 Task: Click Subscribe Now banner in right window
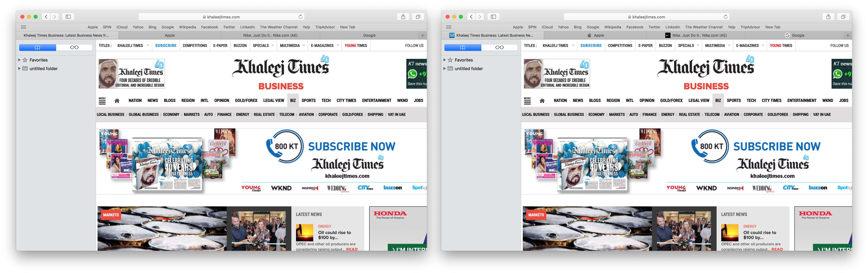pos(686,161)
